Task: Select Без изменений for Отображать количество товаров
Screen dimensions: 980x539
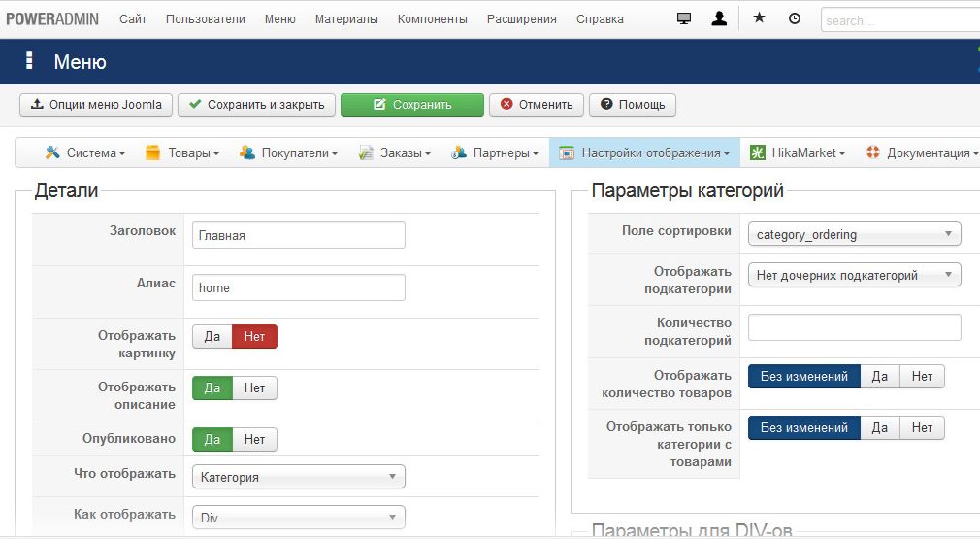Action: click(x=803, y=377)
